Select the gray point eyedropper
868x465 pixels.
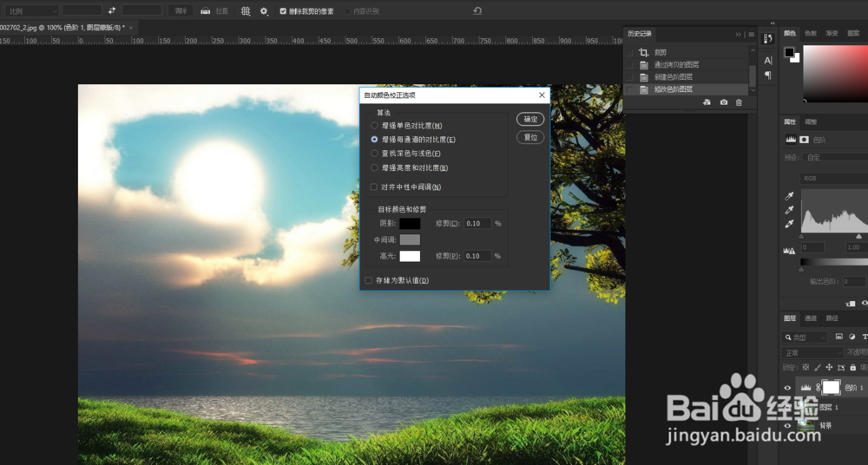[x=789, y=210]
